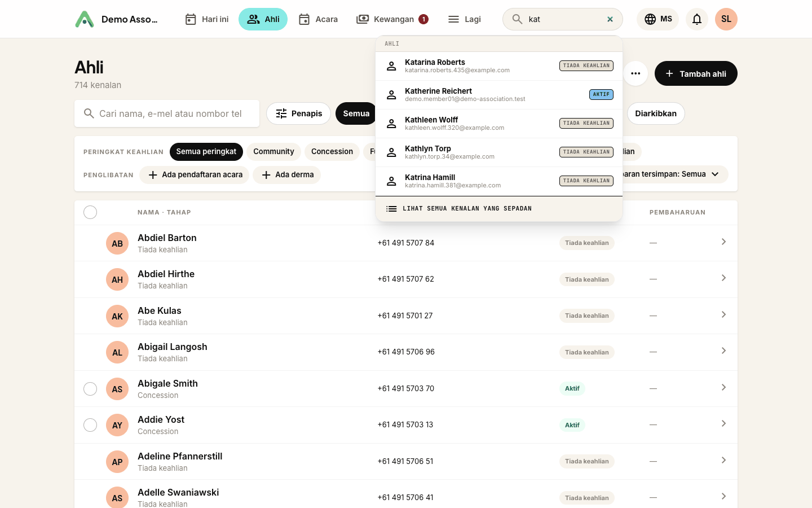Switch language via the MS globe button

click(657, 19)
